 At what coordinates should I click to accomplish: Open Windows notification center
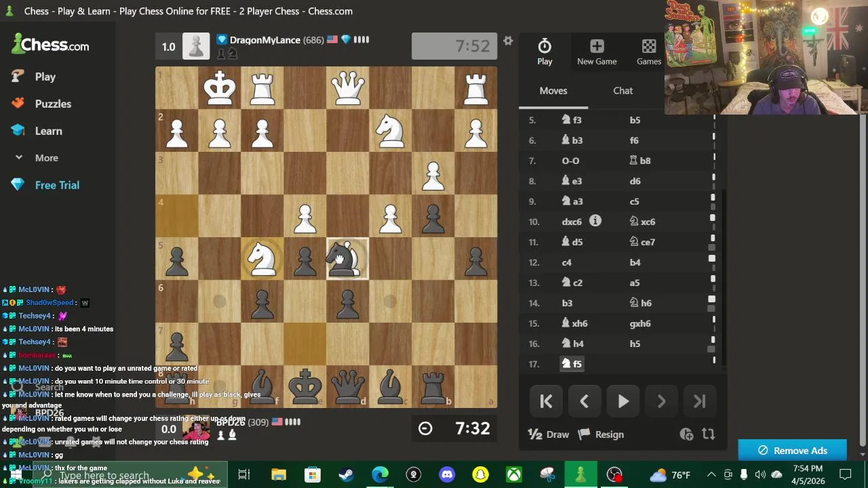coord(845,474)
